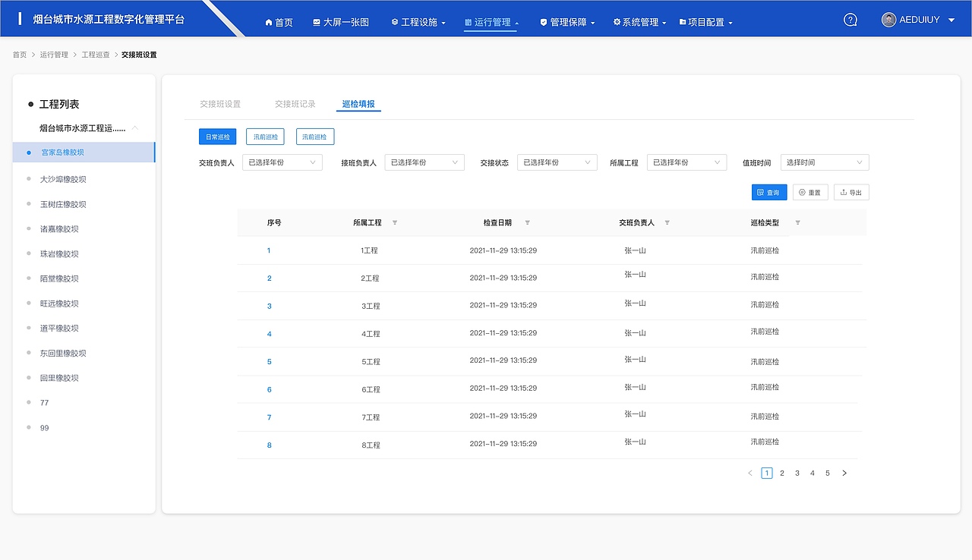Switch to the 交接班记录 tab

[295, 104]
